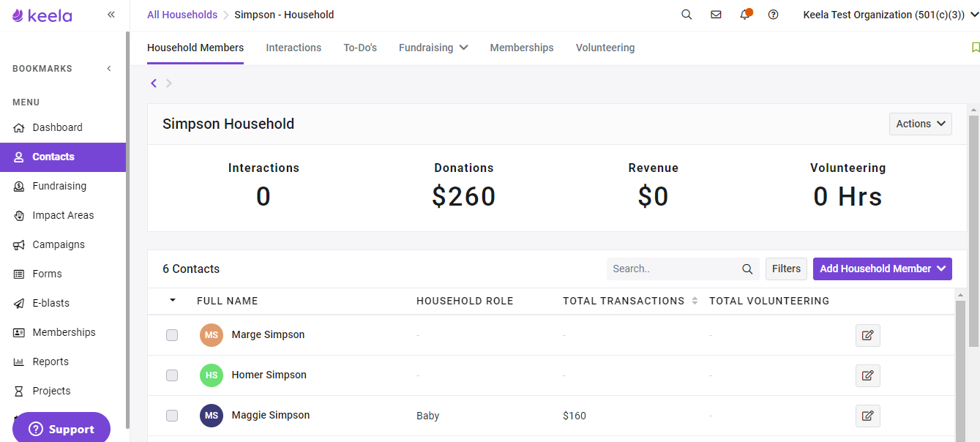Open Contacts in the sidebar menu
The width and height of the screenshot is (980, 442).
[x=63, y=157]
